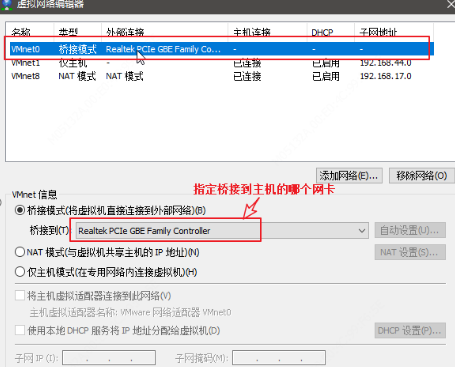The height and width of the screenshot is (367, 455).
Task: Close the Virtual Network Editor window
Action: 451,4
